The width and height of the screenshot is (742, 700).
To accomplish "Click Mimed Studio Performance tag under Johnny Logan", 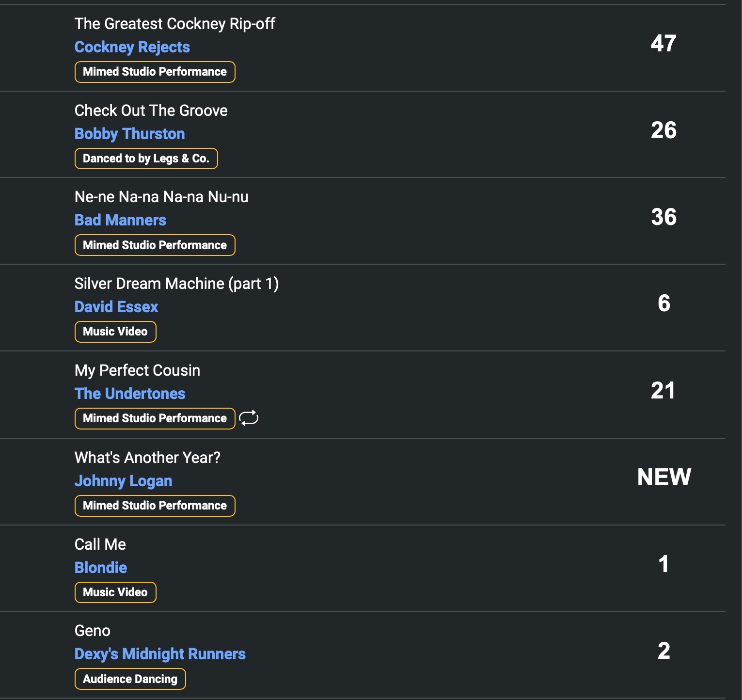I will [x=155, y=506].
